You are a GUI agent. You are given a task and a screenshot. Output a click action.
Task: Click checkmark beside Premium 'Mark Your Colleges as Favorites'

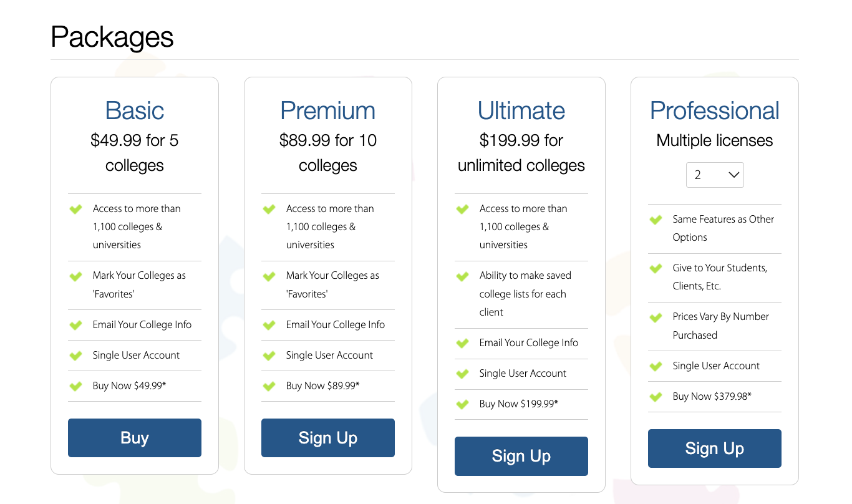tap(269, 276)
